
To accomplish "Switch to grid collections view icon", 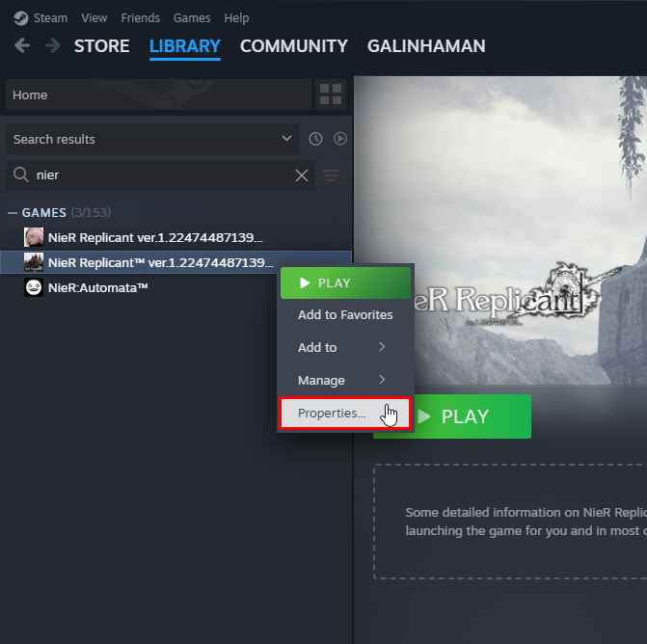I will (x=331, y=94).
